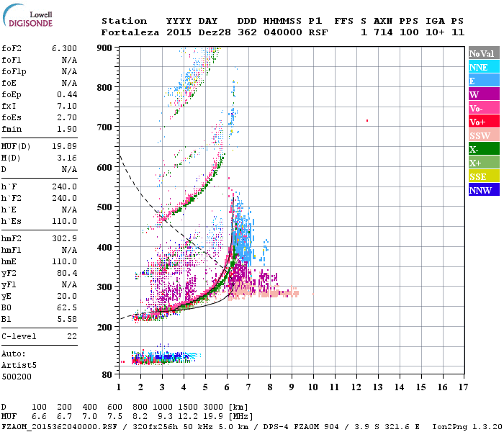Click the Fortaleza station name
The width and height of the screenshot is (504, 432).
[130, 33]
